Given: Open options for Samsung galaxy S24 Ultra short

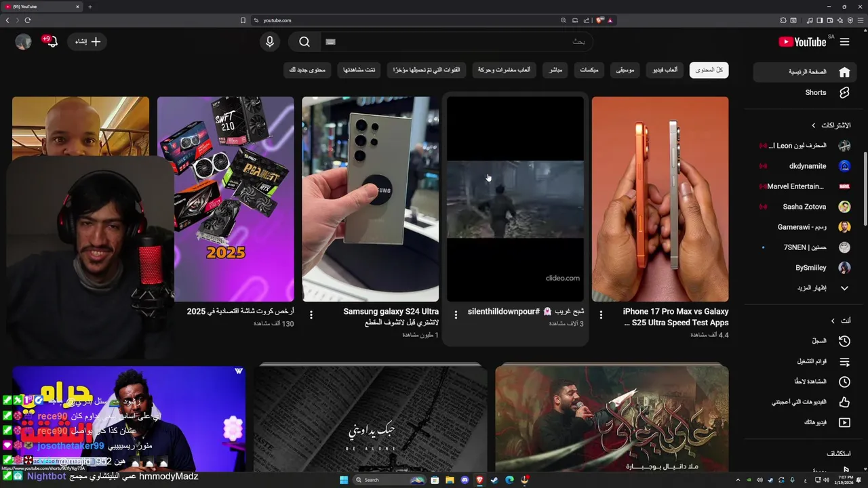Looking at the screenshot, I should (311, 314).
